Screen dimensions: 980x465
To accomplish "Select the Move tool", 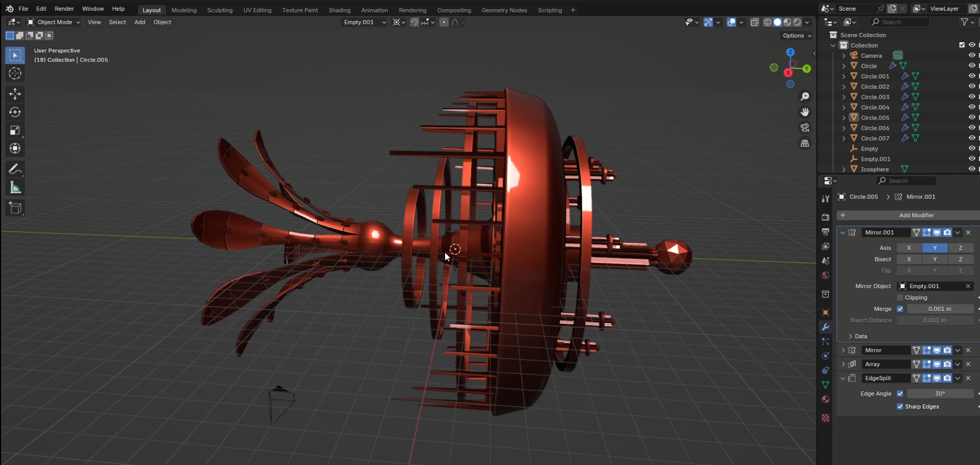I will point(15,94).
